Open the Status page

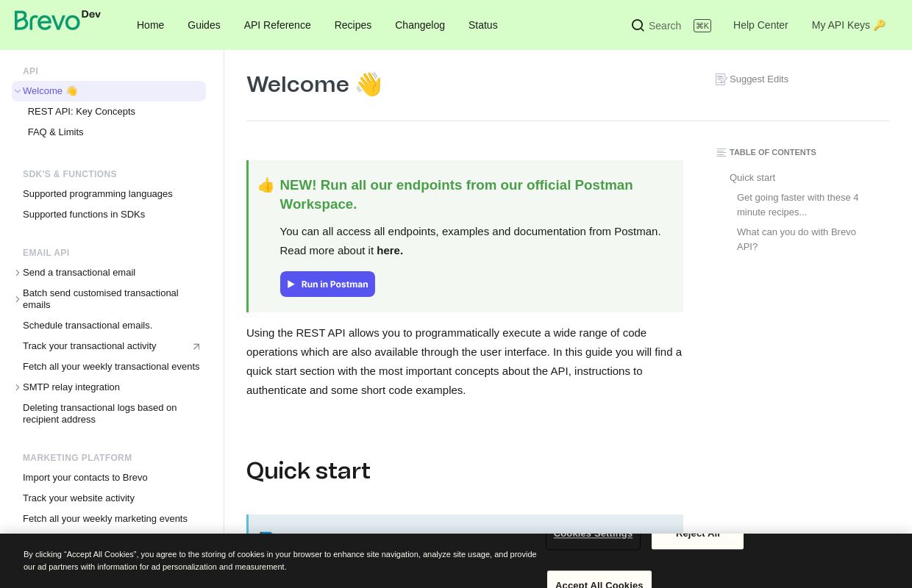(483, 25)
